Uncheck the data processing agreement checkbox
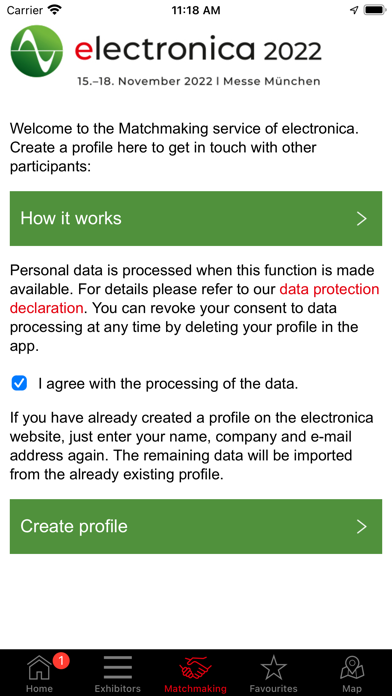 tap(19, 384)
